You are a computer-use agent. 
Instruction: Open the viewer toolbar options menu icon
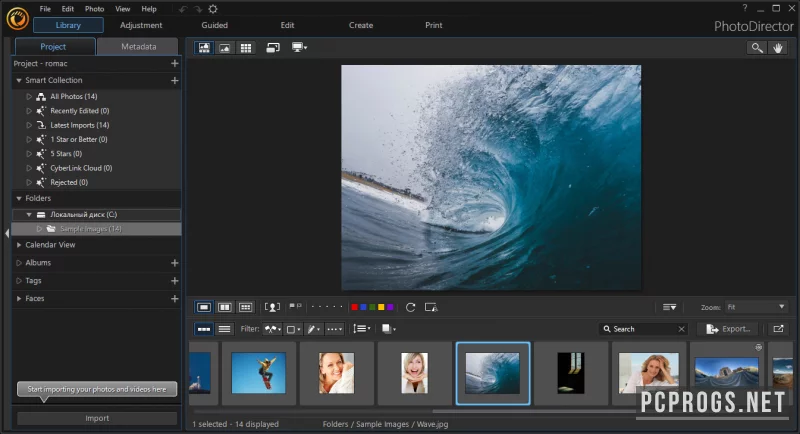[669, 307]
